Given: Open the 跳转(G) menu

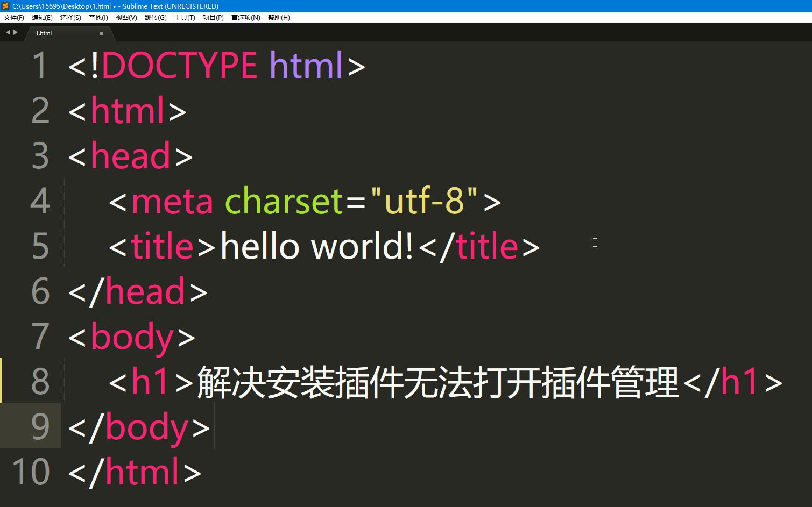Looking at the screenshot, I should pos(155,17).
